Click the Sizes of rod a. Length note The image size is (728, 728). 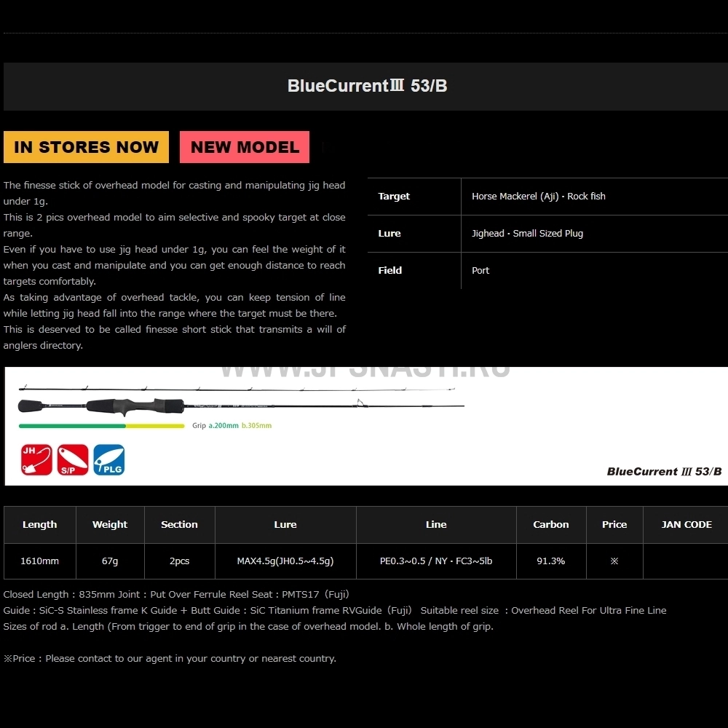tap(248, 627)
